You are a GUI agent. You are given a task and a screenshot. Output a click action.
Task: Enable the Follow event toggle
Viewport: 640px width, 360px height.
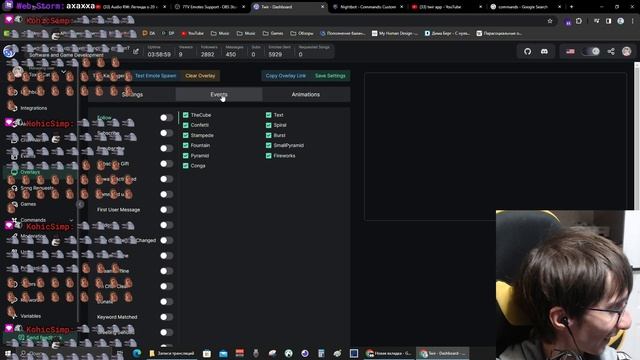tap(166, 118)
